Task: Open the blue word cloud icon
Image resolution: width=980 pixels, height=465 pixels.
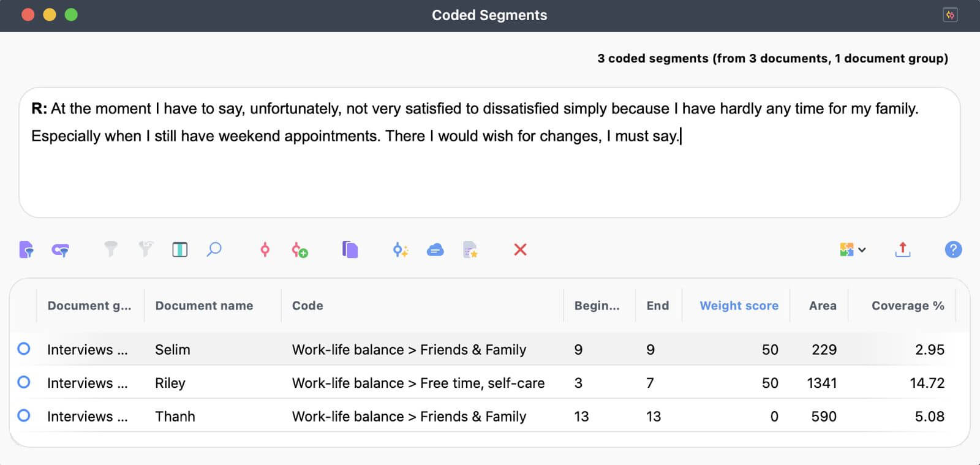Action: point(435,249)
